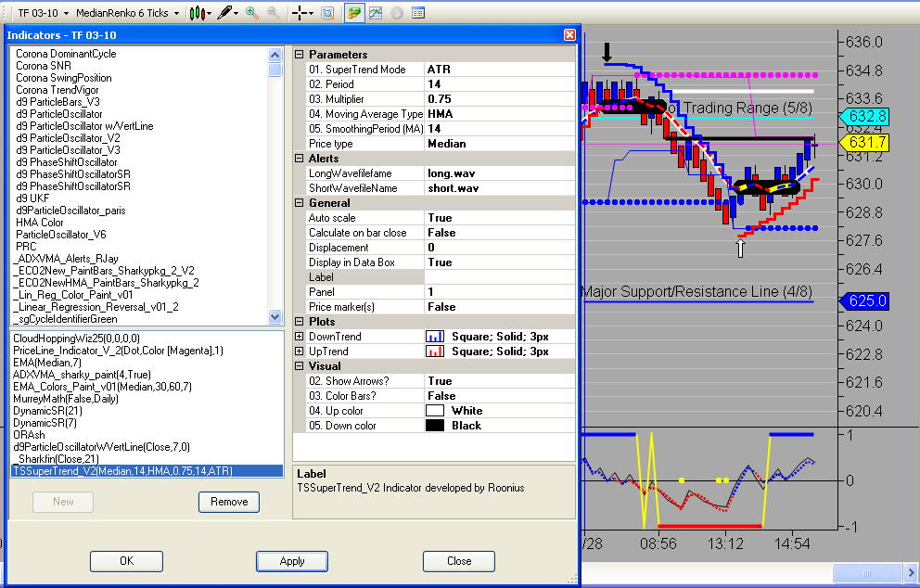920x588 pixels.
Task: Edit the Period value 14
Action: [x=499, y=83]
